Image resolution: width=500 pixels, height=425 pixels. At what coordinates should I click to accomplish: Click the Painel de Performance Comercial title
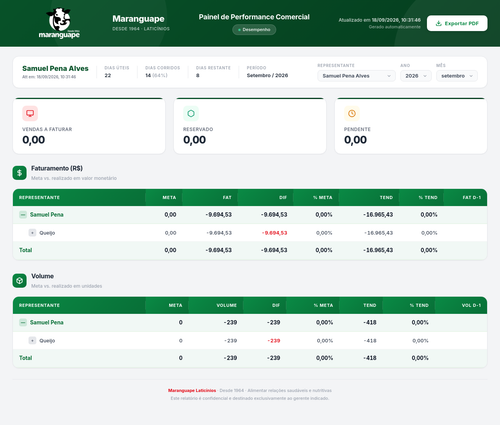254,17
